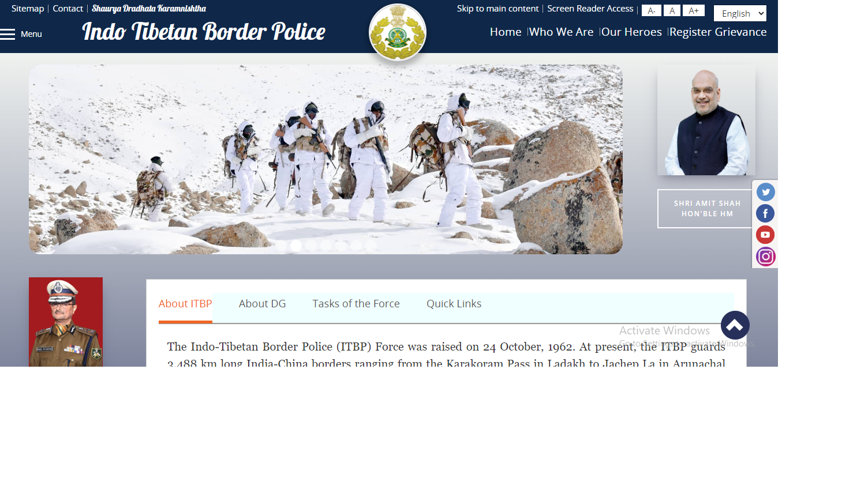Open the English language dropdown
Screen dimensions: 868x482
(740, 13)
